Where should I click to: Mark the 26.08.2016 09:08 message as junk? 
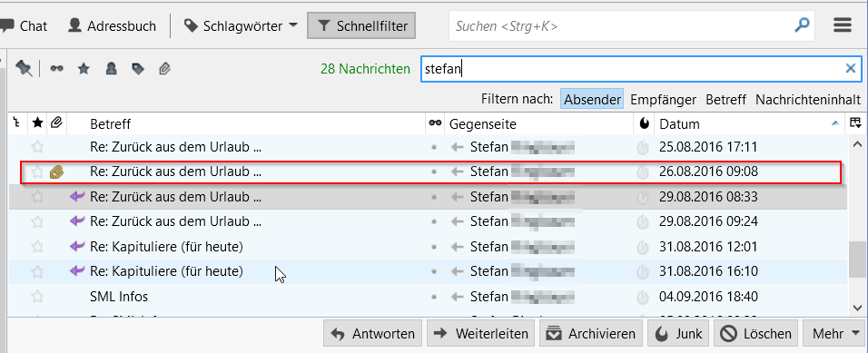642,172
